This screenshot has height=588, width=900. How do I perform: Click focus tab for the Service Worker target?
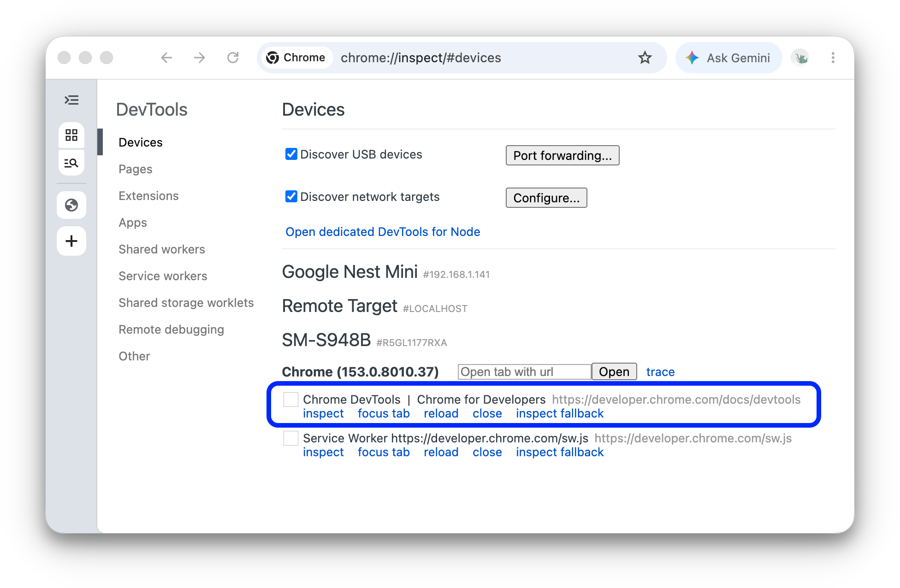pos(384,452)
